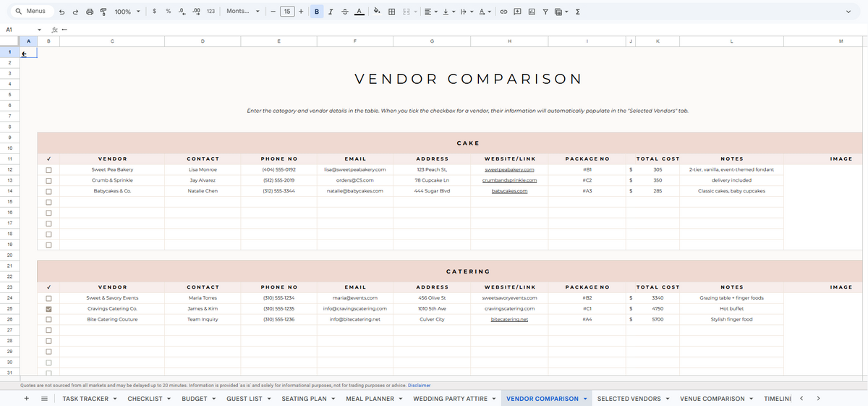
Task: Untick the Cravings Catering Co. checkbox
Action: pos(48,309)
